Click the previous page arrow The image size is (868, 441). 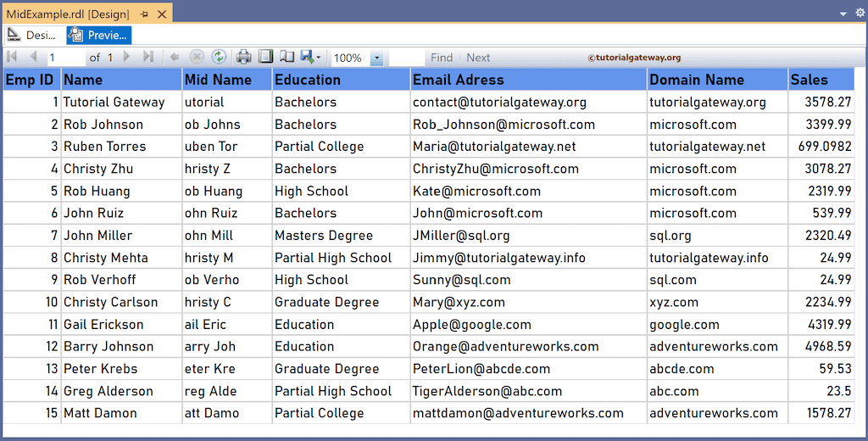click(x=33, y=57)
